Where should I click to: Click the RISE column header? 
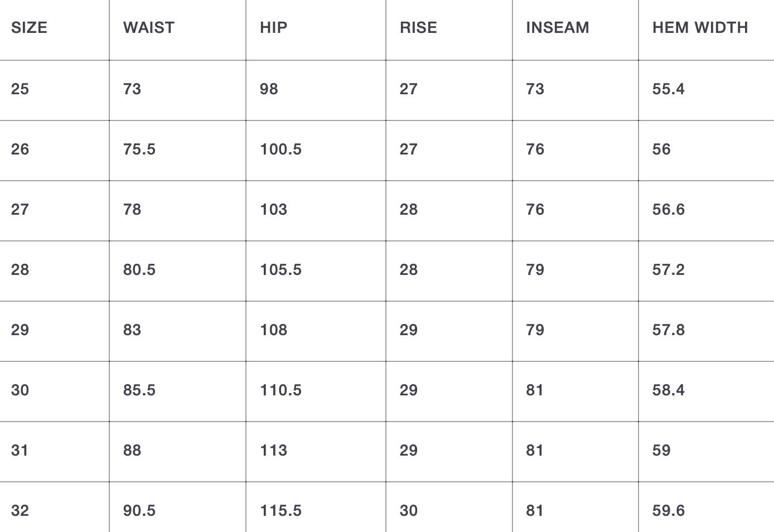[x=418, y=28]
